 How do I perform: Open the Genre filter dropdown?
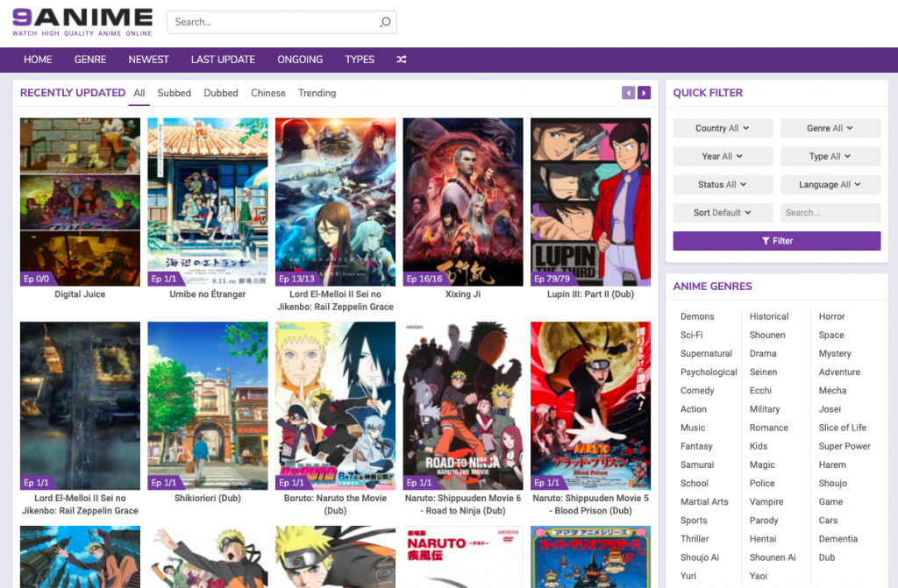pyautogui.click(x=830, y=128)
